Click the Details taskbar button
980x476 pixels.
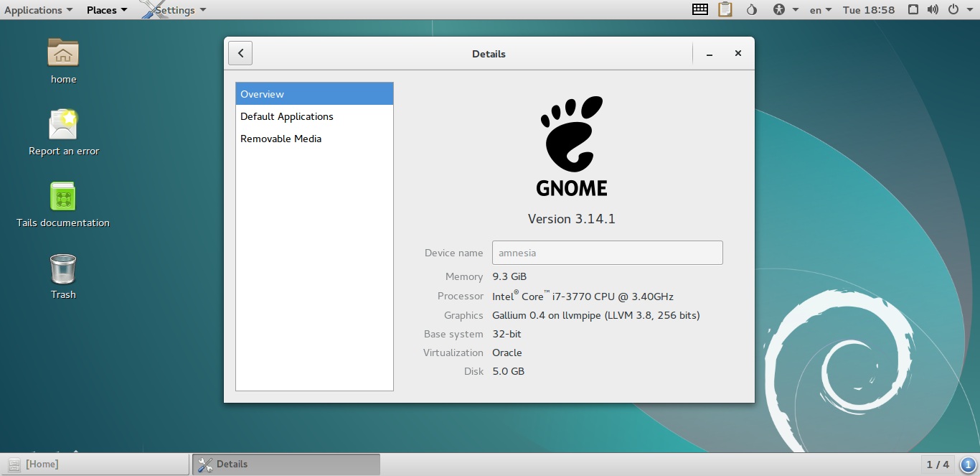286,465
